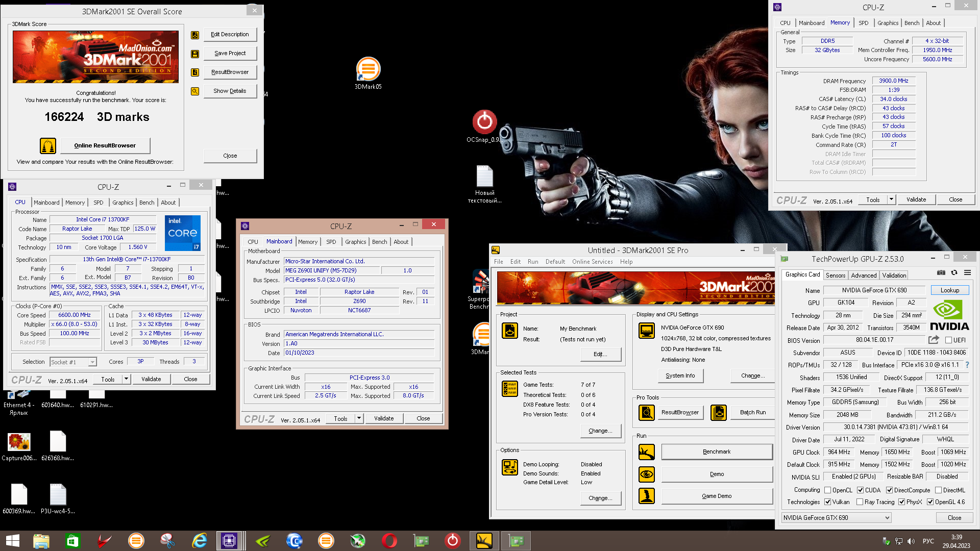Click the Demo eye icon

(647, 474)
